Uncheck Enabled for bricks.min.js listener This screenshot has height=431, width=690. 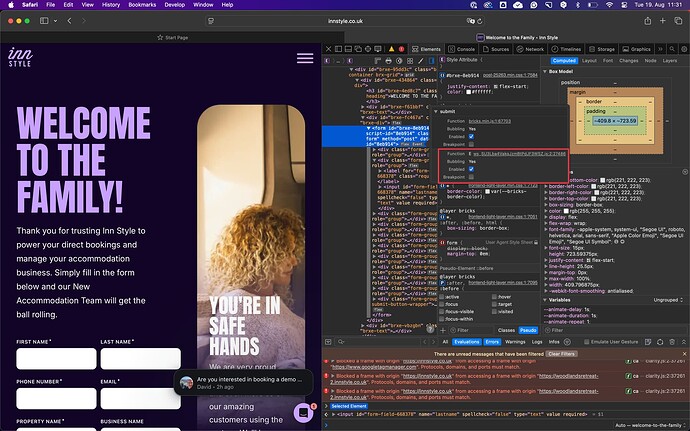pos(471,136)
